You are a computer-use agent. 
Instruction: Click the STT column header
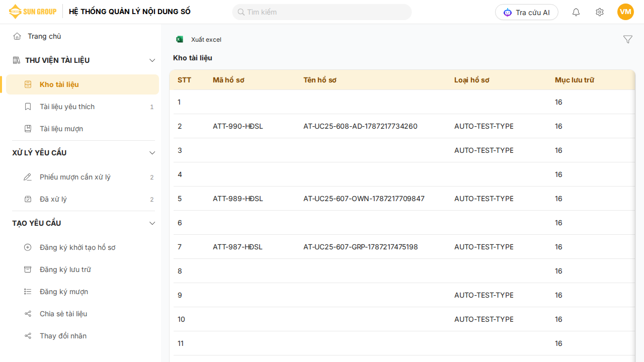point(185,80)
